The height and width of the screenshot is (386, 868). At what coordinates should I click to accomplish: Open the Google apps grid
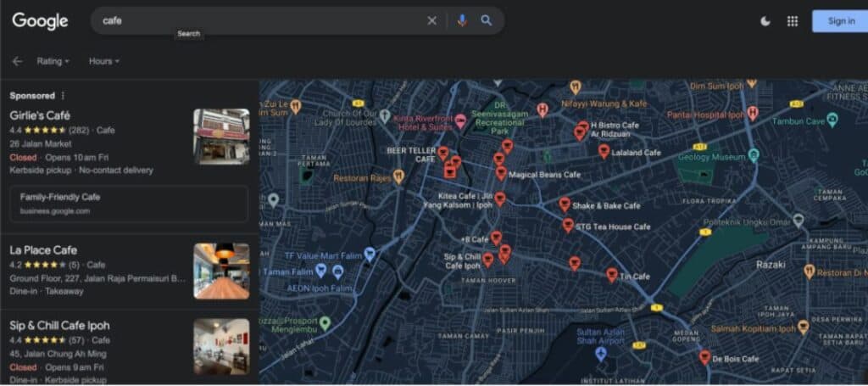[793, 21]
